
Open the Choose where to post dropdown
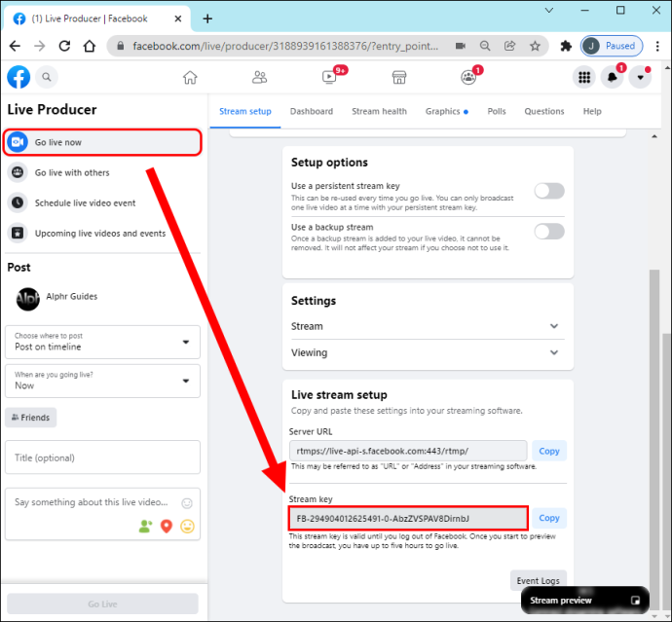102,342
